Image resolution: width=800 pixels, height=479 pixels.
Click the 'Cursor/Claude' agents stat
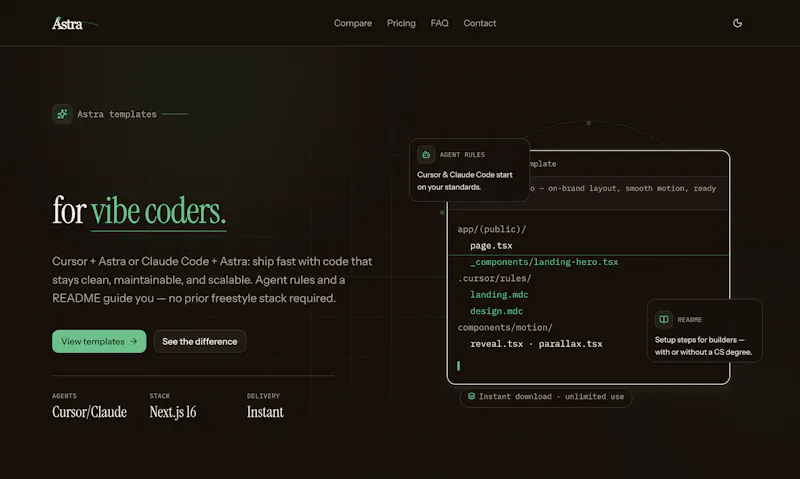point(89,412)
